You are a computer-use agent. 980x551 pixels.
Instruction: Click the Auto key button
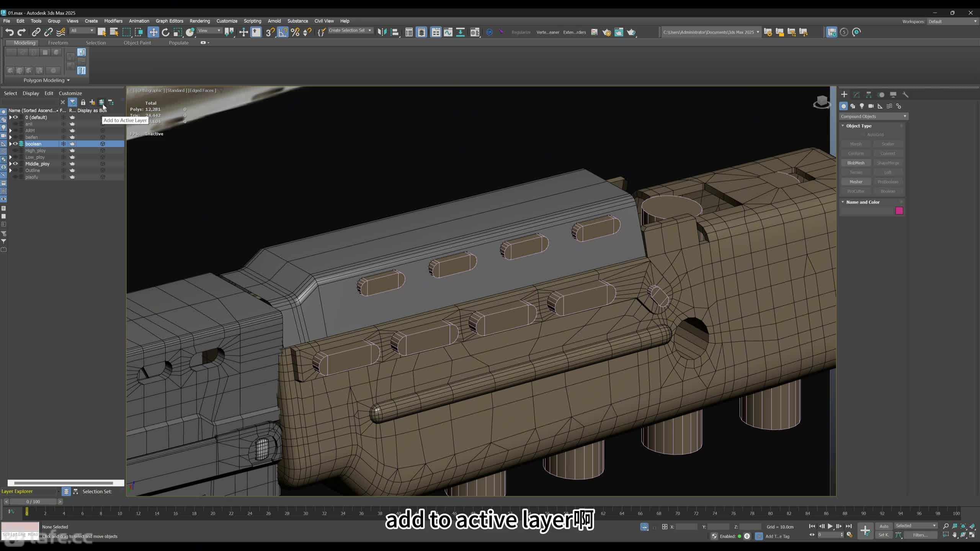[x=884, y=526]
